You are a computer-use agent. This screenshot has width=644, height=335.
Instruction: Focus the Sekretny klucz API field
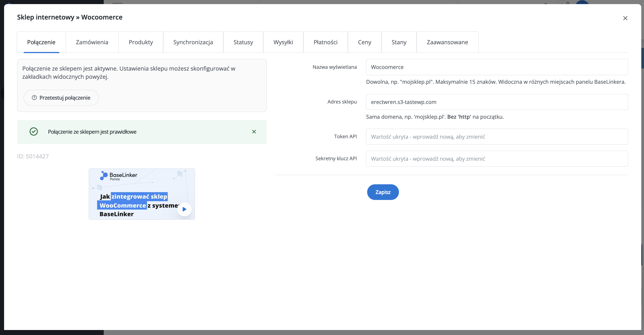497,159
